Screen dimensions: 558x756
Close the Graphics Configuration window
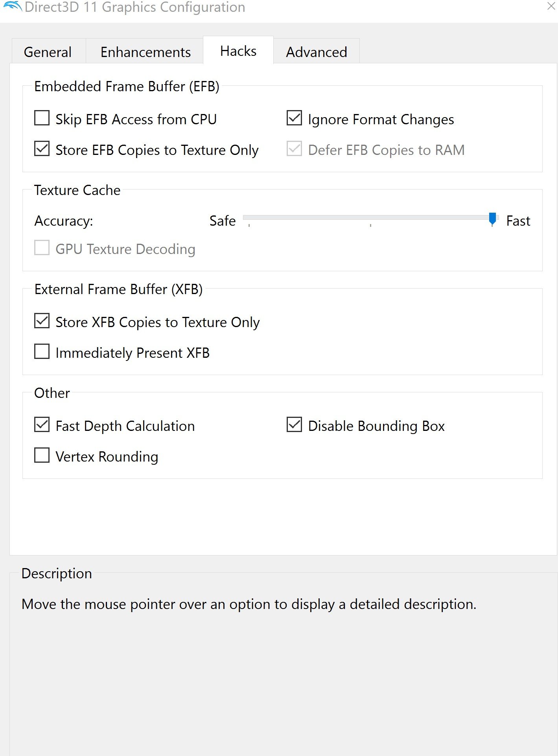tap(551, 6)
